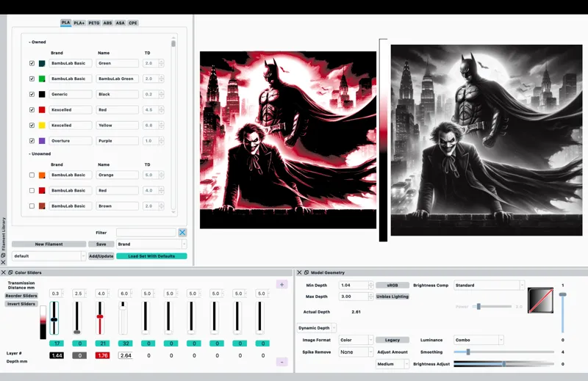Screen dimensions: 588x381
Task: Click the red preview Batman image
Action: tap(288, 140)
